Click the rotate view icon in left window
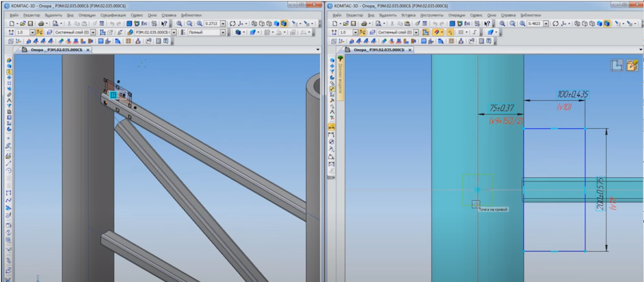 coord(232,24)
